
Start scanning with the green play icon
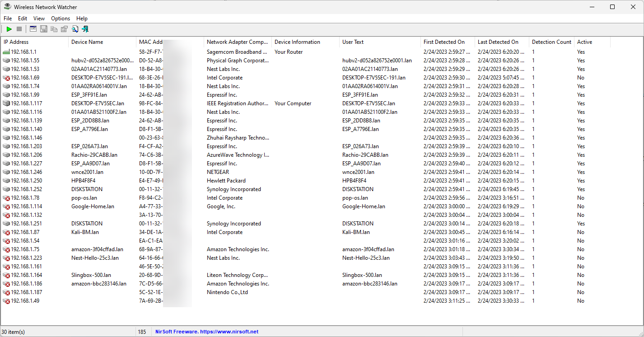tap(9, 29)
